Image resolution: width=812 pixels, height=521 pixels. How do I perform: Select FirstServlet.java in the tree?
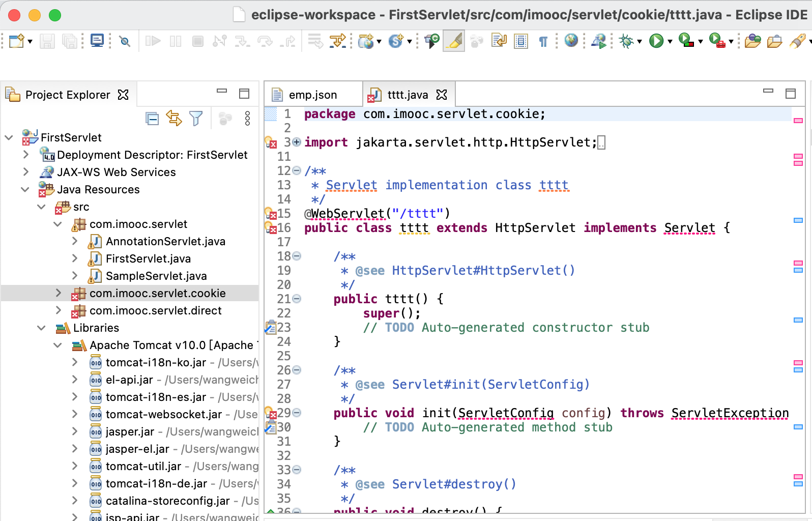[148, 258]
